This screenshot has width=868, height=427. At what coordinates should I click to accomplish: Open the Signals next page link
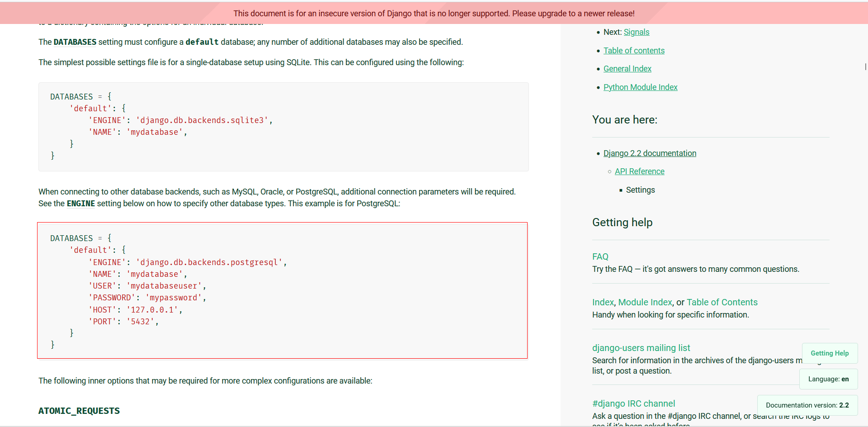636,32
